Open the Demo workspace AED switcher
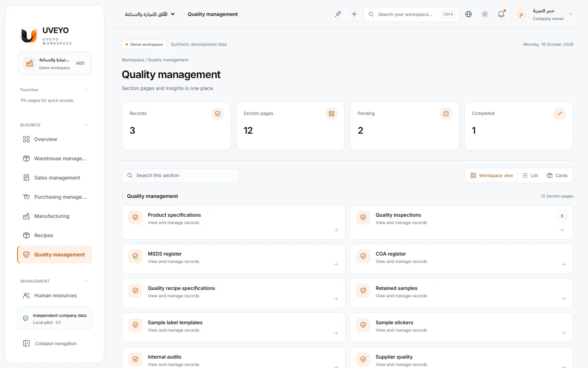 pyautogui.click(x=55, y=63)
